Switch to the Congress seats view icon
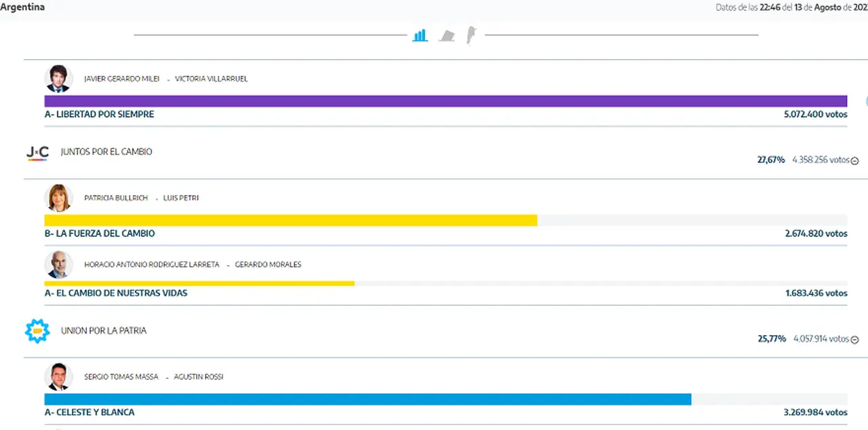Image resolution: width=868 pixels, height=430 pixels. tap(446, 35)
